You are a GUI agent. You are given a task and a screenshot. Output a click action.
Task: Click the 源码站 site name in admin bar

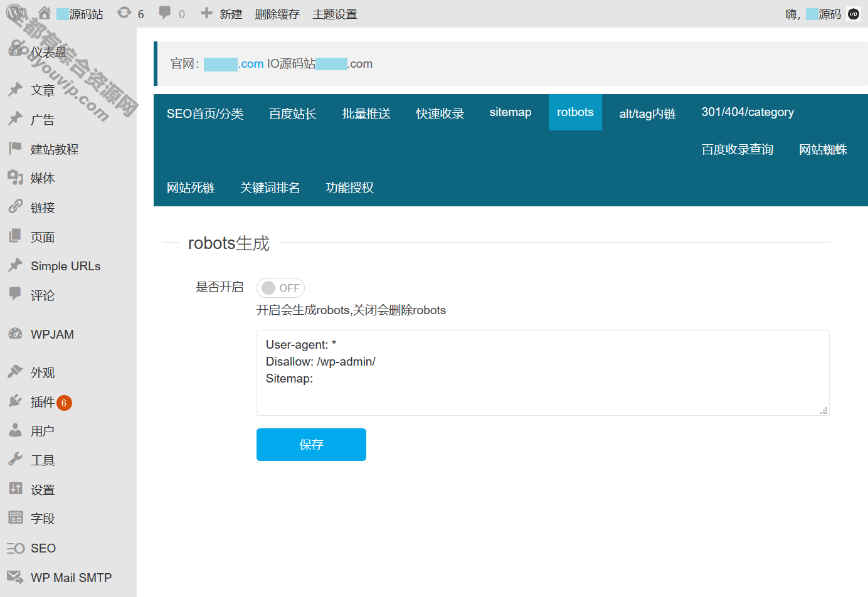[x=80, y=14]
